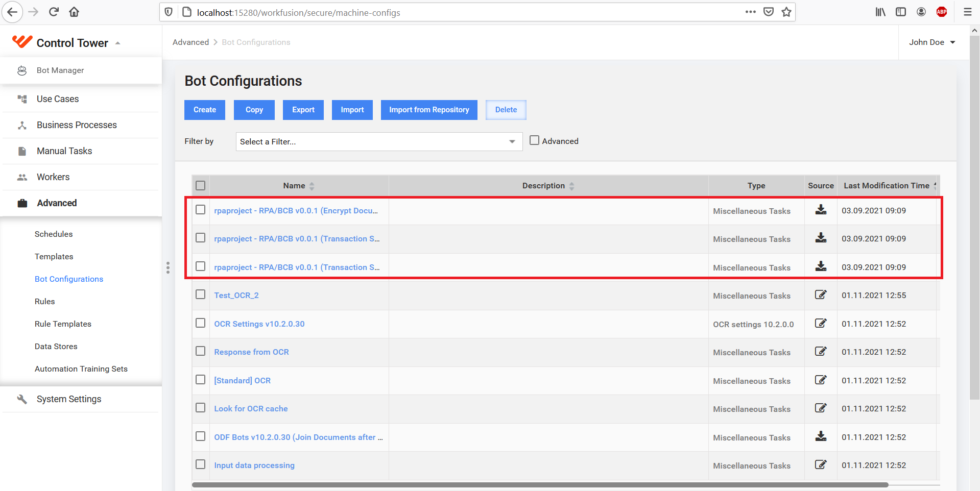Open the Adblock Plus extension icon
The height and width of the screenshot is (491, 980).
(x=942, y=12)
